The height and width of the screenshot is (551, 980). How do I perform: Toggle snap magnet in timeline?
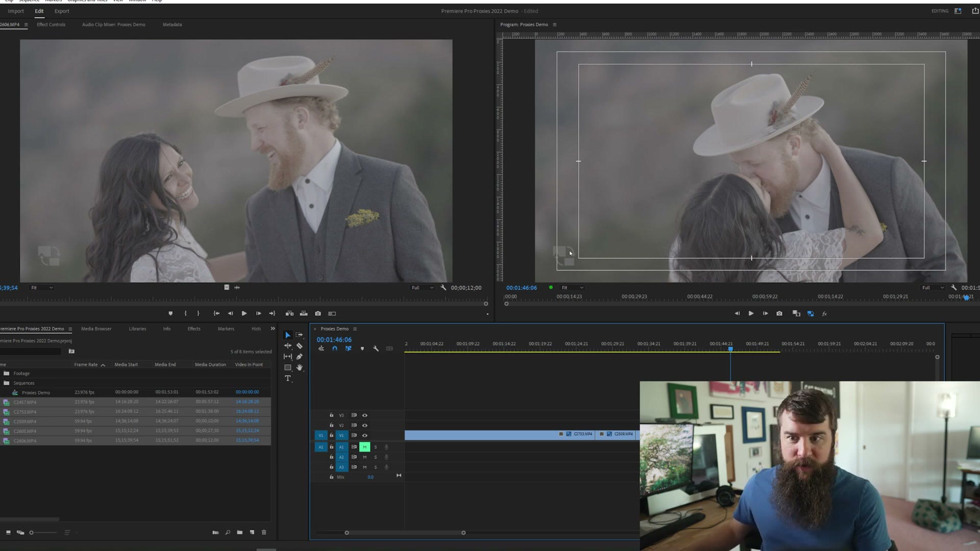coord(335,348)
